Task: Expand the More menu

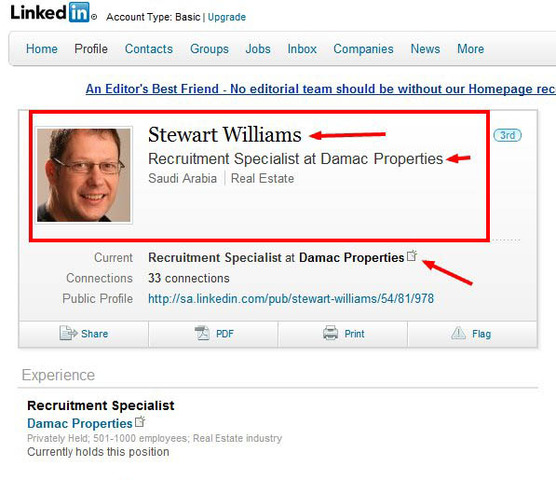Action: click(x=471, y=49)
